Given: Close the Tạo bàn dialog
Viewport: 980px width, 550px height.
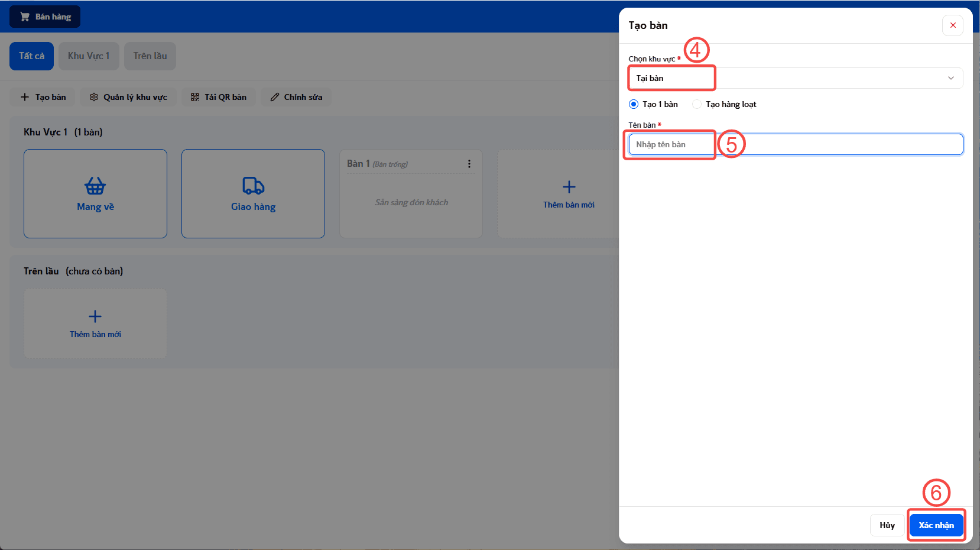Looking at the screenshot, I should (953, 25).
